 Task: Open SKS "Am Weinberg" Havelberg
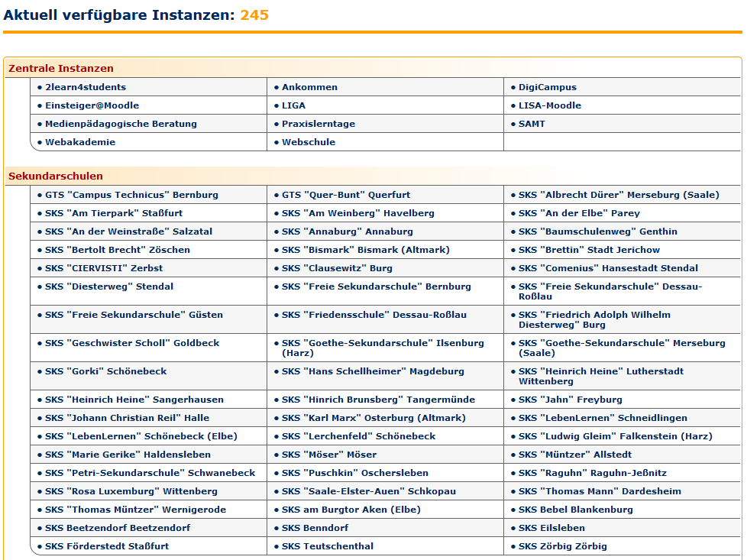357,213
